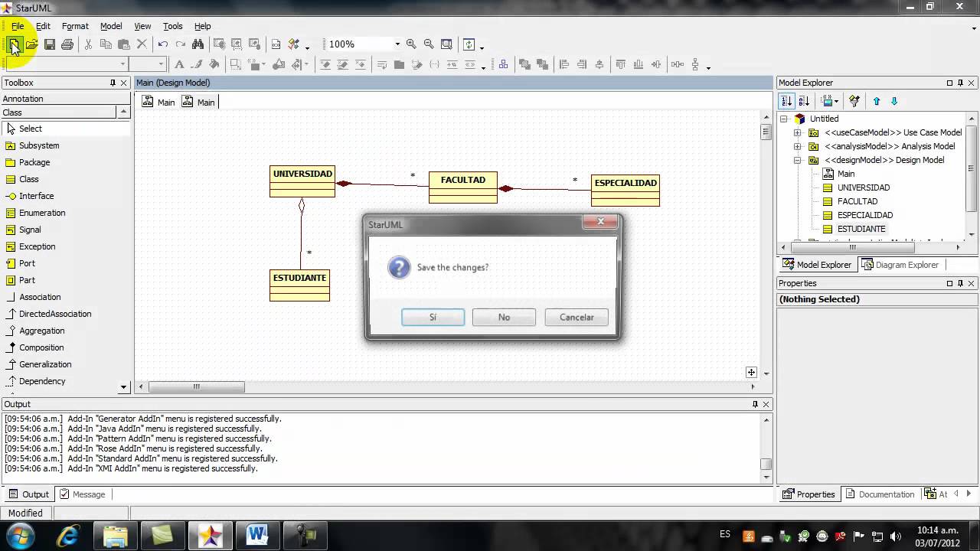Click the New Project toolbar icon
Screen dimensions: 980x551
click(14, 44)
